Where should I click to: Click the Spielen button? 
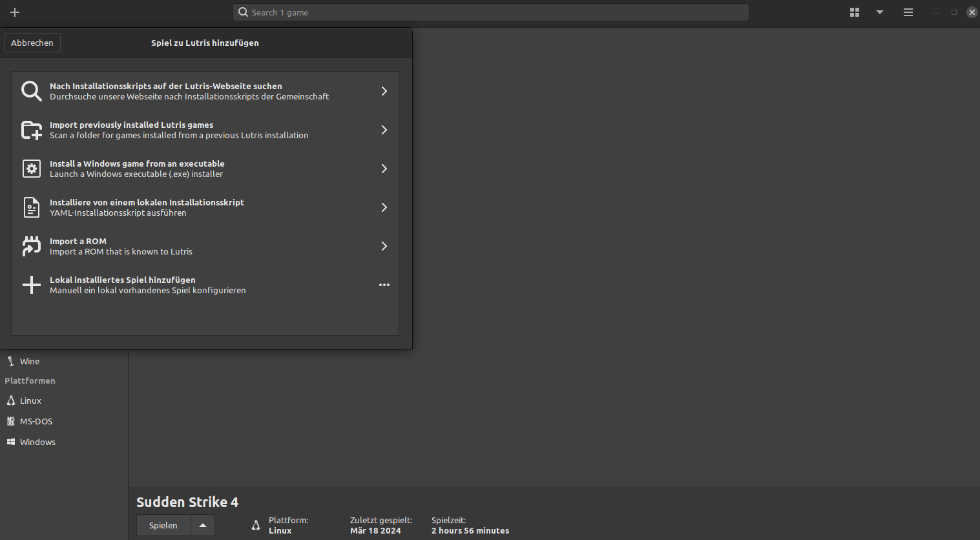click(163, 525)
